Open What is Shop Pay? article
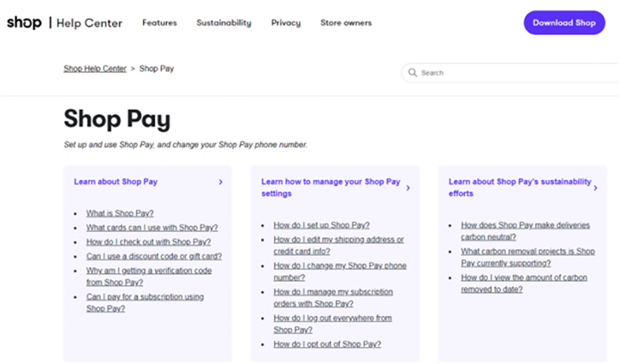This screenshot has height=364, width=620. pyautogui.click(x=120, y=213)
